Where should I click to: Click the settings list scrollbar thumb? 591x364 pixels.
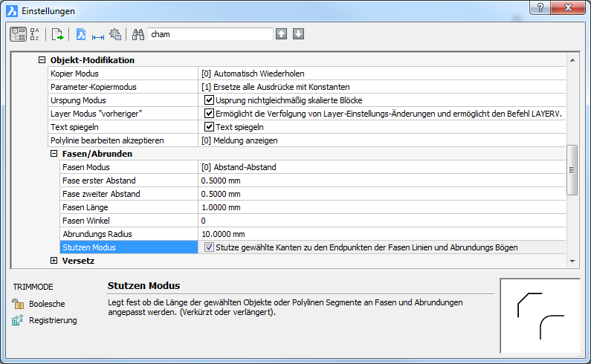click(x=572, y=170)
